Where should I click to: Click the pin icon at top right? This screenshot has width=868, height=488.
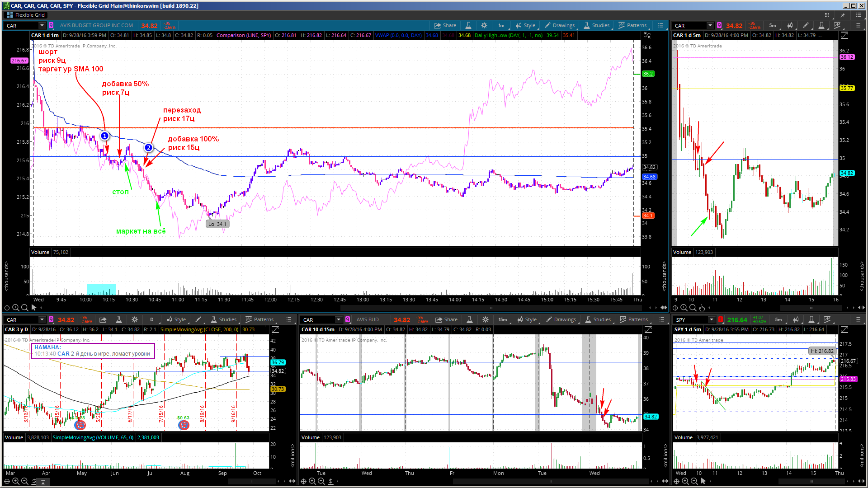(x=843, y=15)
